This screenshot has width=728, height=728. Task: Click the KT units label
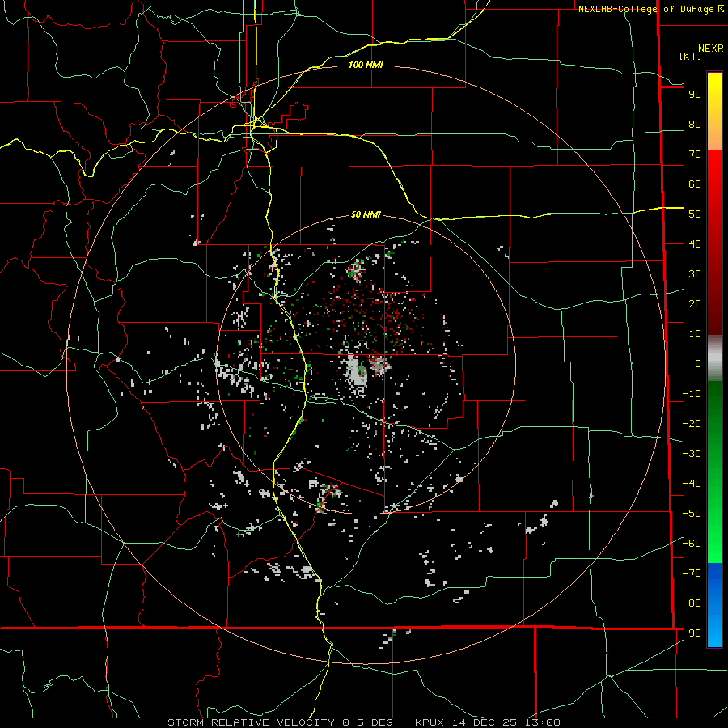[x=691, y=56]
